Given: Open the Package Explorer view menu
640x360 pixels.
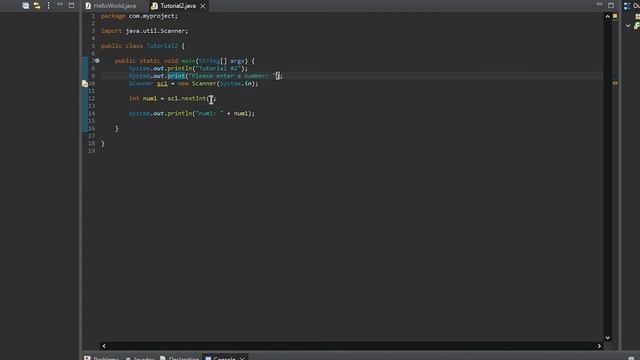Looking at the screenshot, I should (x=49, y=6).
